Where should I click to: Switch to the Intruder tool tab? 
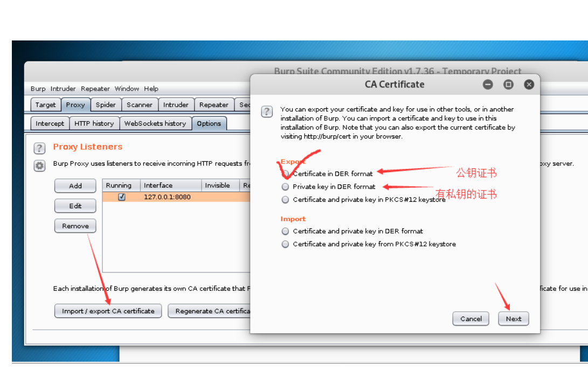[176, 105]
